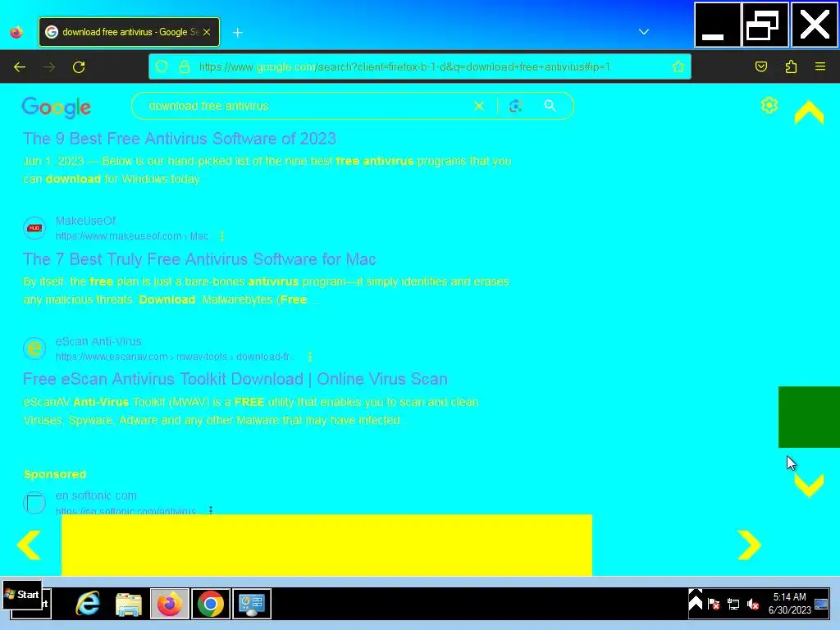Viewport: 840px width, 630px height.
Task: Click the MakeUseOf site name
Action: coord(85,221)
